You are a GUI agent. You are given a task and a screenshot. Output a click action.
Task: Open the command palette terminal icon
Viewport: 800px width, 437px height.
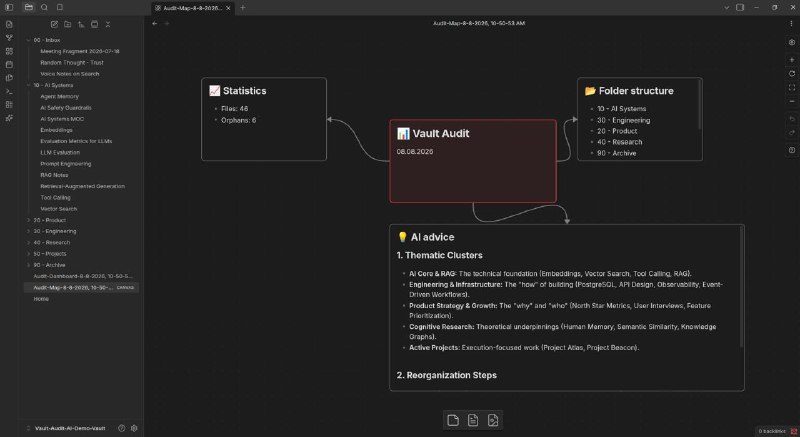(9, 91)
